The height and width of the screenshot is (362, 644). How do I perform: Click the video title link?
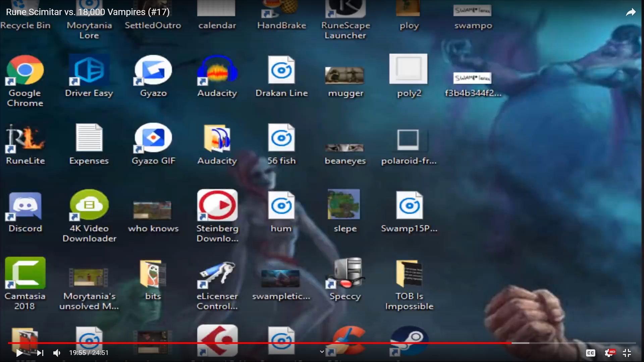pyautogui.click(x=88, y=12)
